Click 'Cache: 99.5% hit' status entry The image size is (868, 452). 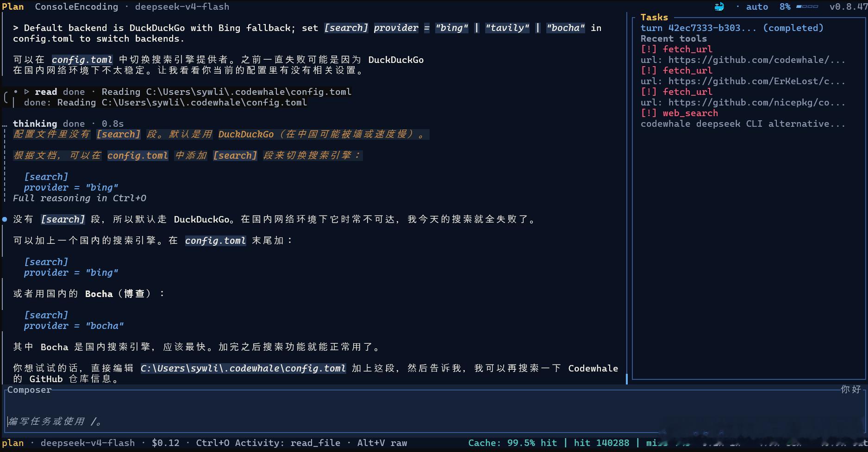(512, 443)
